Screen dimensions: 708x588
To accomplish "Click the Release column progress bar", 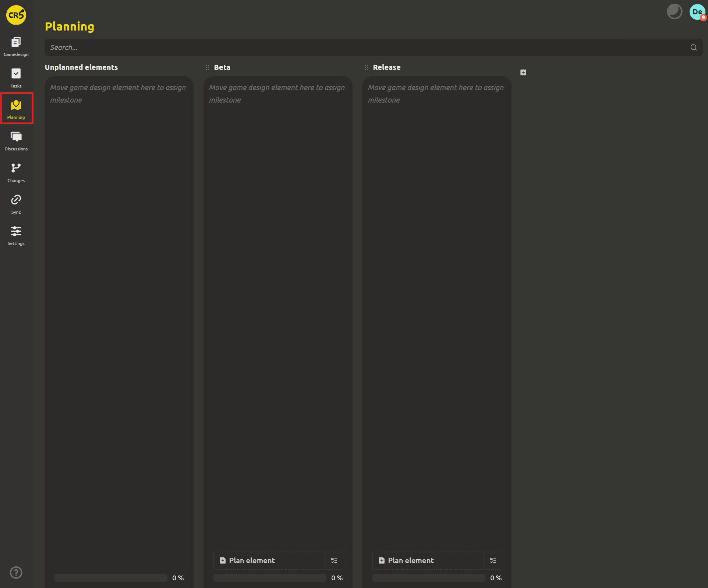I will tap(429, 578).
